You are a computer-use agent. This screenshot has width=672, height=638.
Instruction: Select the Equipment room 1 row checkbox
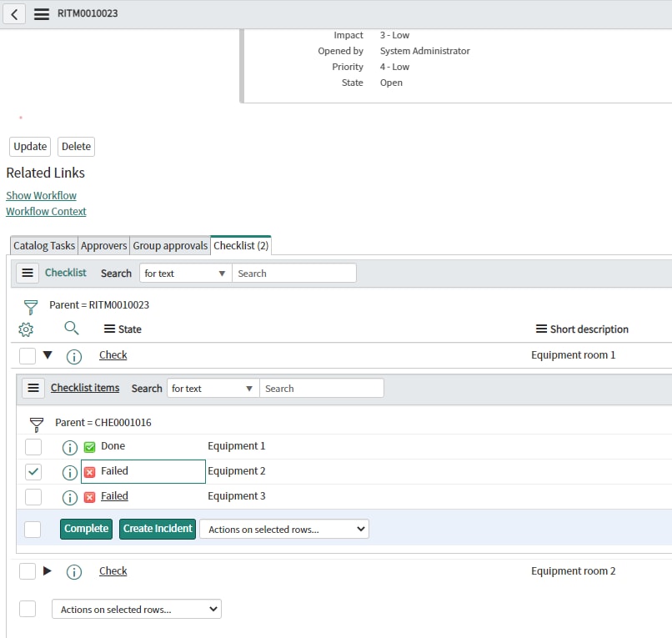(28, 356)
